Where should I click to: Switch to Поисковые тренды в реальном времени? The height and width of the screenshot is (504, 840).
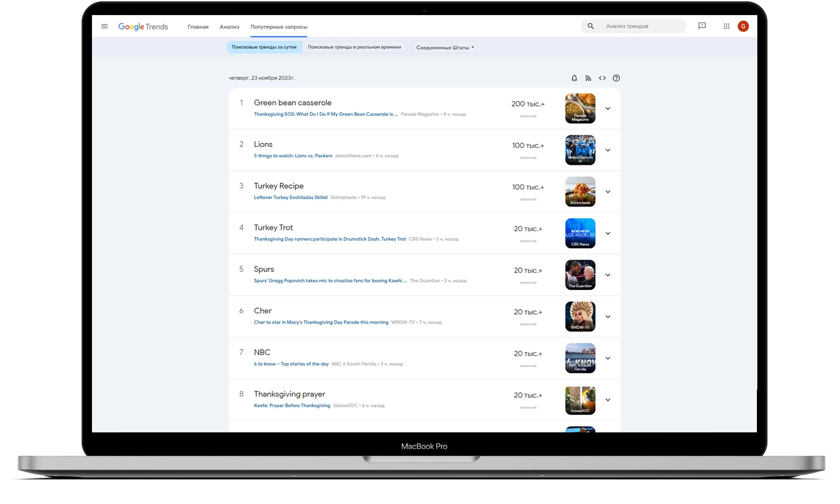(354, 47)
